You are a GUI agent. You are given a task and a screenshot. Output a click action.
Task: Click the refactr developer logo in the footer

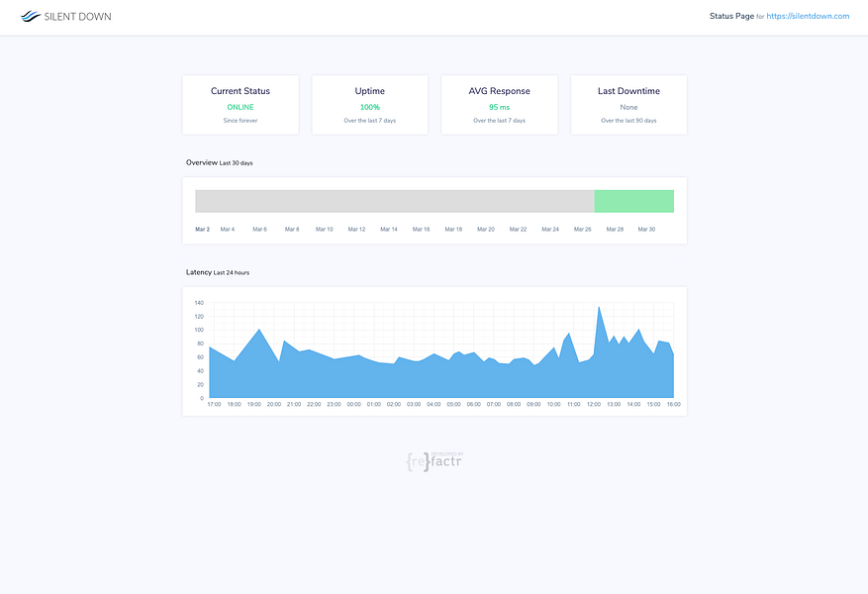coord(434,460)
